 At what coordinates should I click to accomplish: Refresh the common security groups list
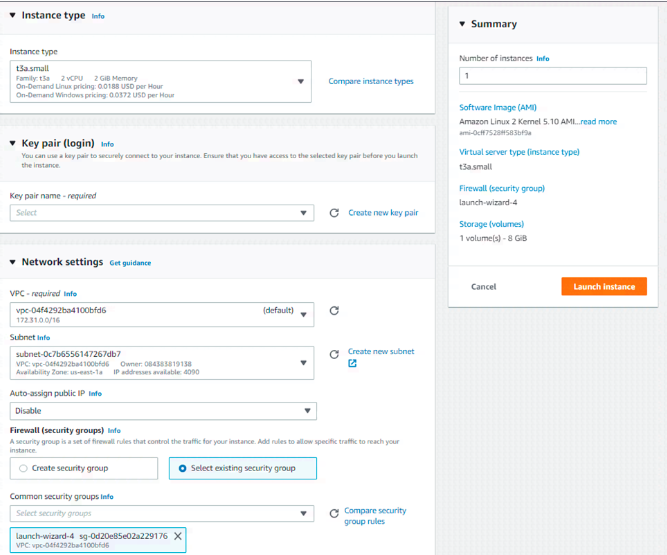(334, 513)
